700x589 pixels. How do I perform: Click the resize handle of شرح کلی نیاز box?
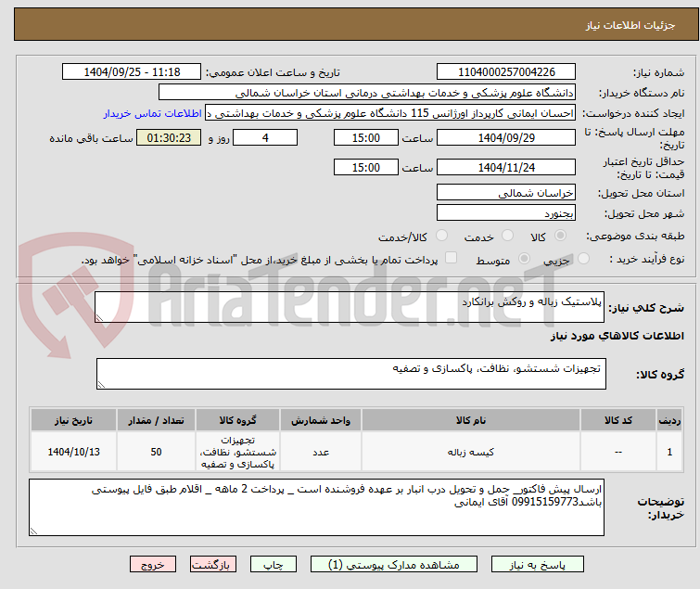[99, 317]
